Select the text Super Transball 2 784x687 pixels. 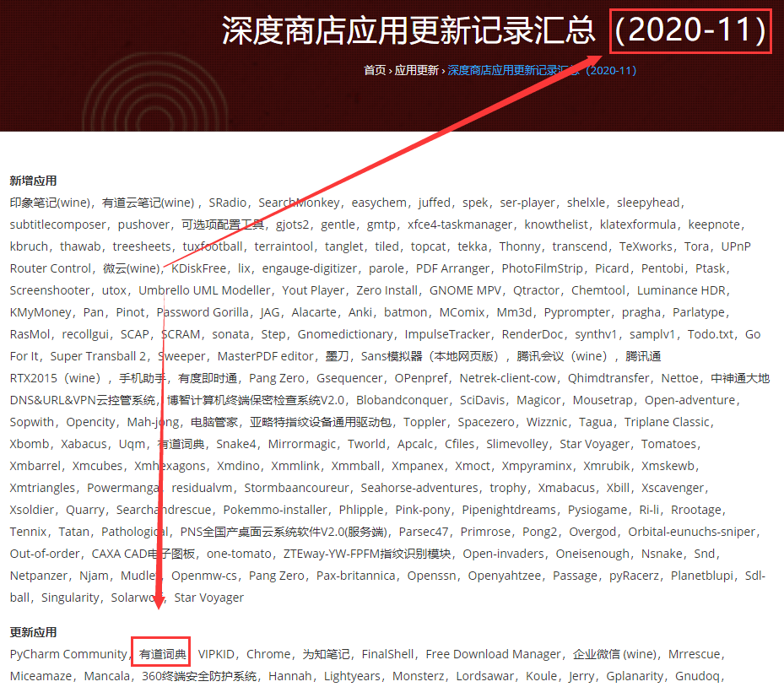point(98,356)
